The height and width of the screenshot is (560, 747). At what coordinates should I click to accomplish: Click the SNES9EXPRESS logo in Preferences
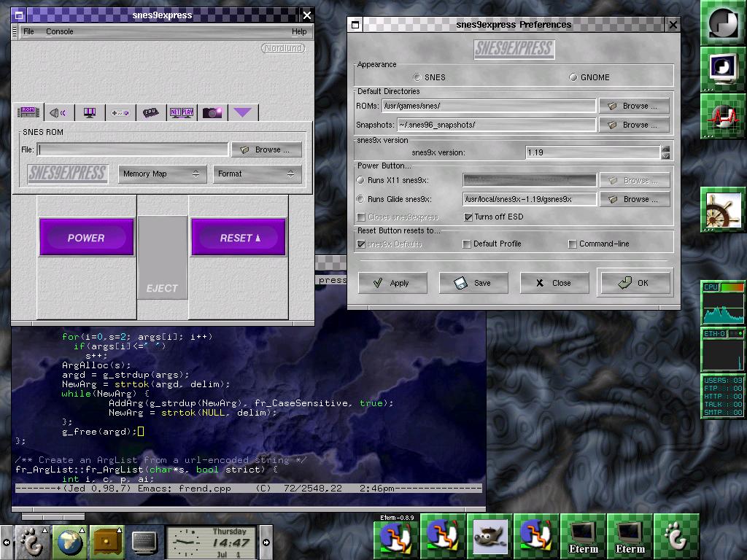514,49
